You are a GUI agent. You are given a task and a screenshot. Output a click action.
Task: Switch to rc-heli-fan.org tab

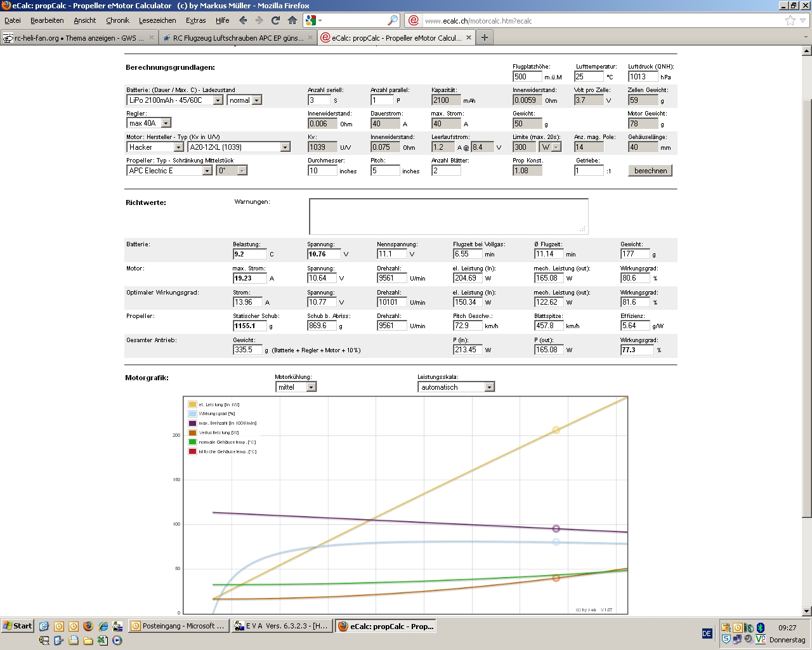coord(79,37)
